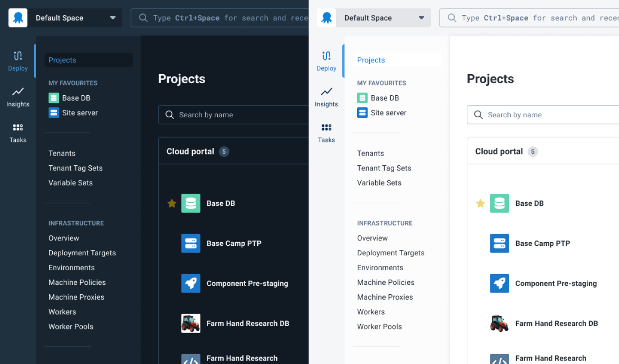Viewport: 619px width, 364px height.
Task: Click the Tasks sidebar icon
Action: [x=18, y=133]
